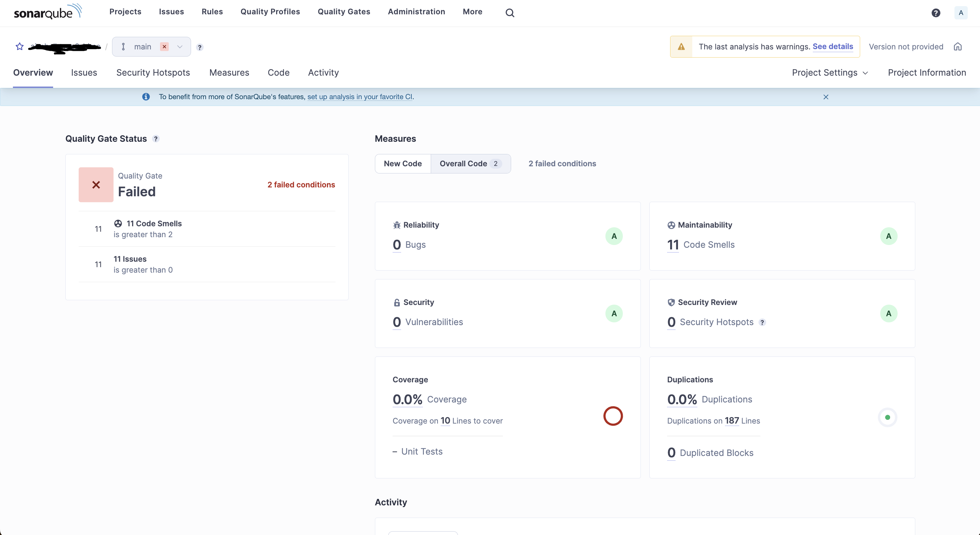Image resolution: width=980 pixels, height=535 pixels.
Task: Click the Security Review A rating badge
Action: (x=888, y=314)
